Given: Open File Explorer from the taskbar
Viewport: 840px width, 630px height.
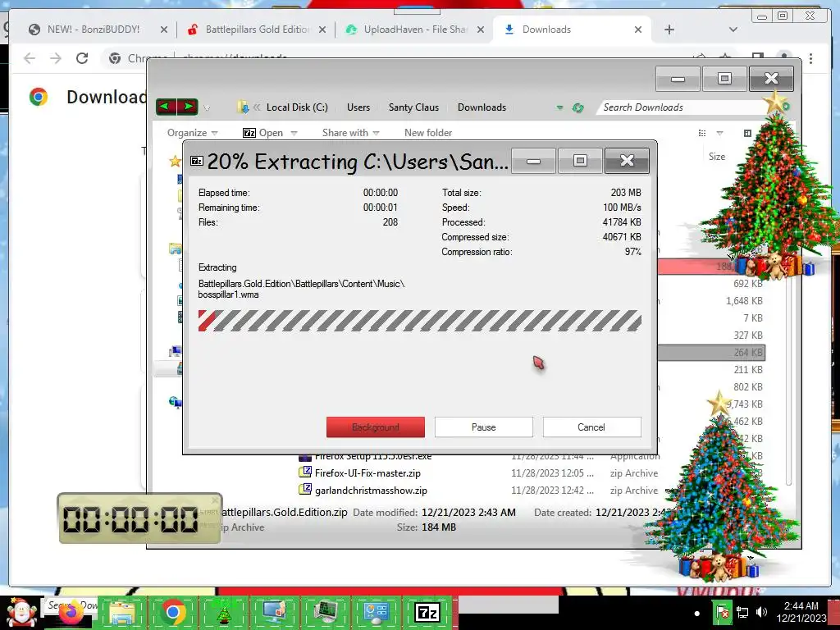Looking at the screenshot, I should pyautogui.click(x=123, y=613).
